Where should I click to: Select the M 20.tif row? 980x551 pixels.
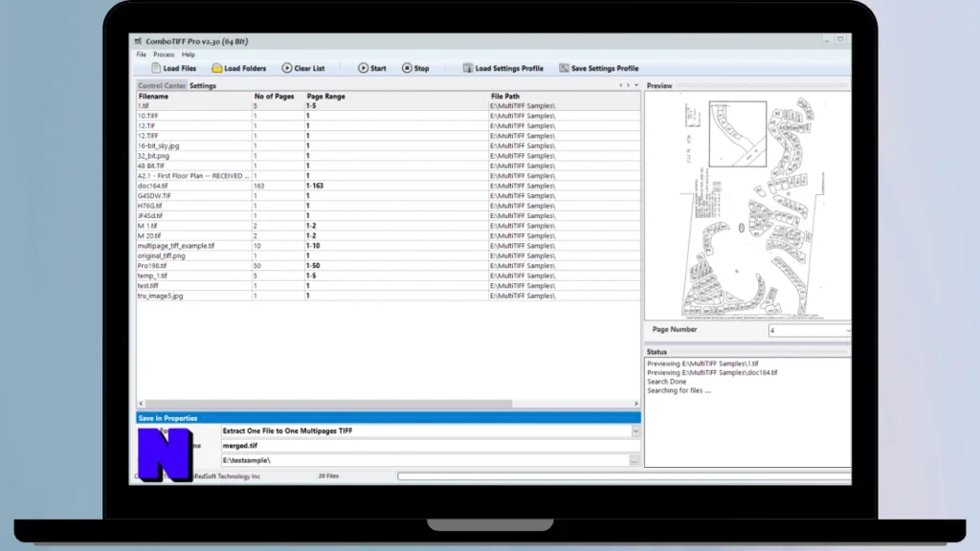389,235
